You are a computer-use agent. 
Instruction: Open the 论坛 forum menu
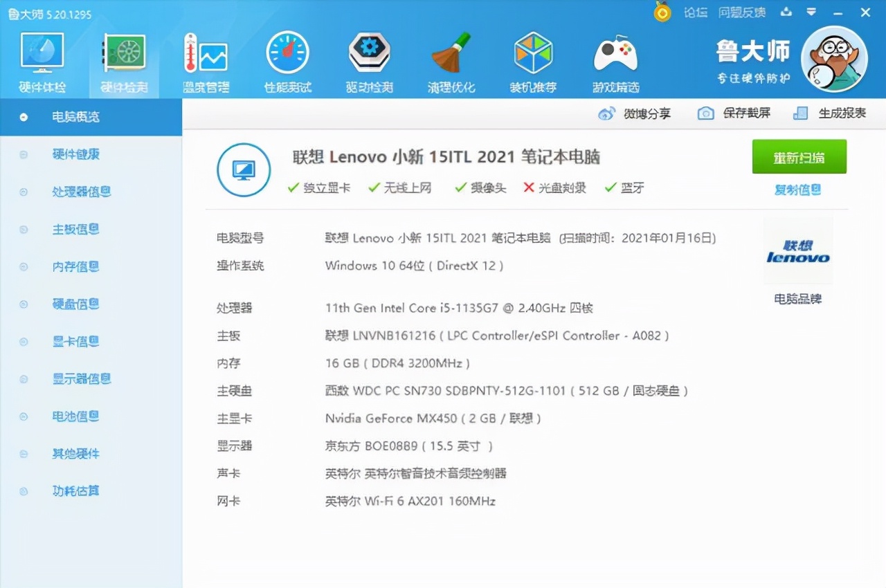coord(695,12)
